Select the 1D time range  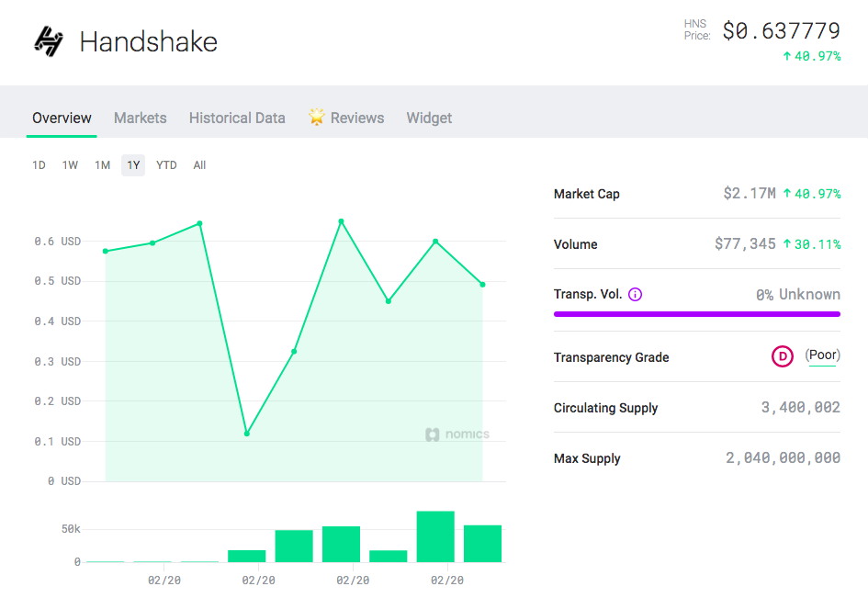39,165
